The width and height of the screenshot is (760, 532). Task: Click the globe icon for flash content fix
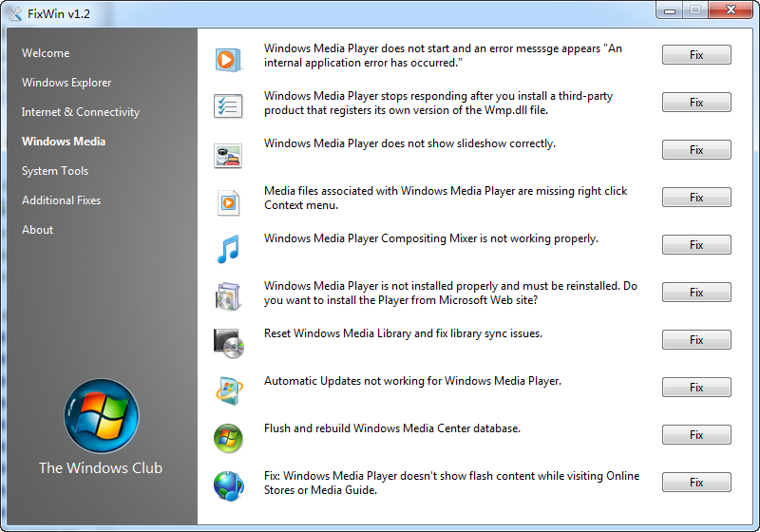228,485
